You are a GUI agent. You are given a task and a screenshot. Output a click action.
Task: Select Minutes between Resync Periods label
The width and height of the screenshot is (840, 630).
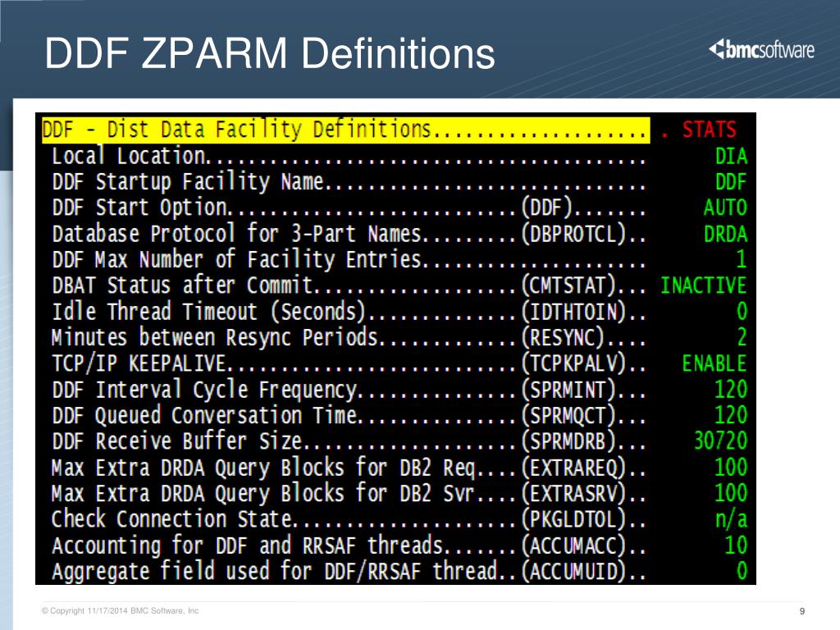point(215,337)
